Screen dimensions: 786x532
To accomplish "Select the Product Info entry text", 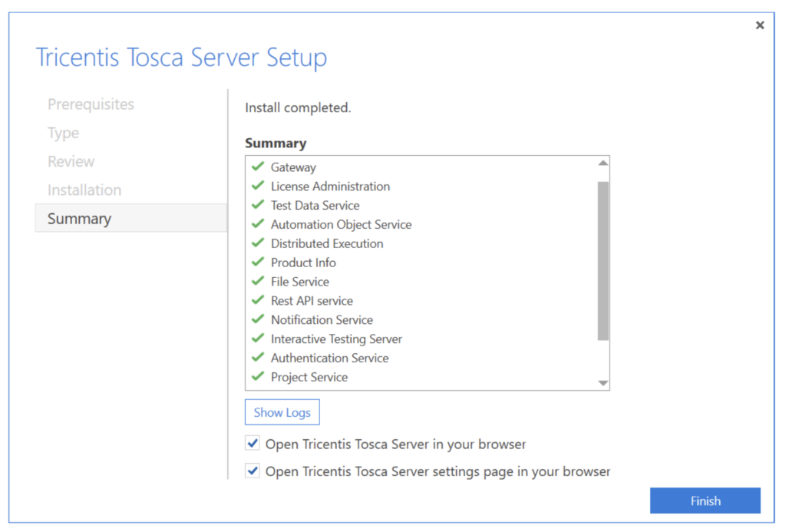I will click(x=303, y=263).
